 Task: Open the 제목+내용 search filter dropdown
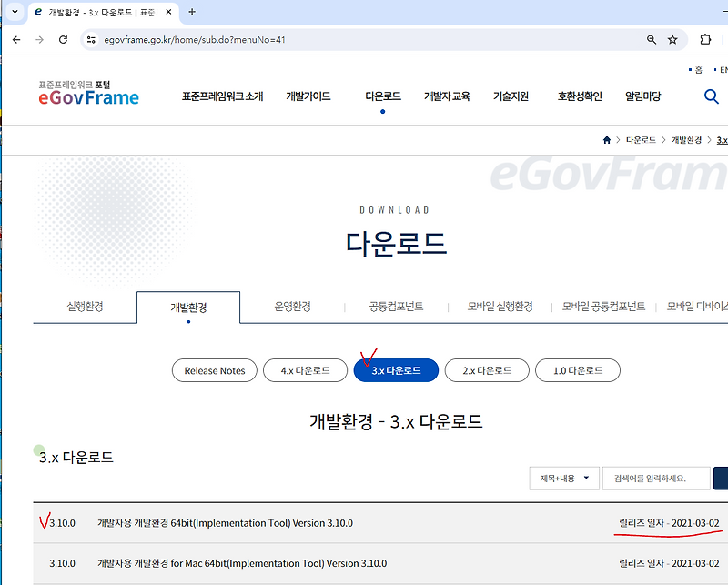click(564, 478)
